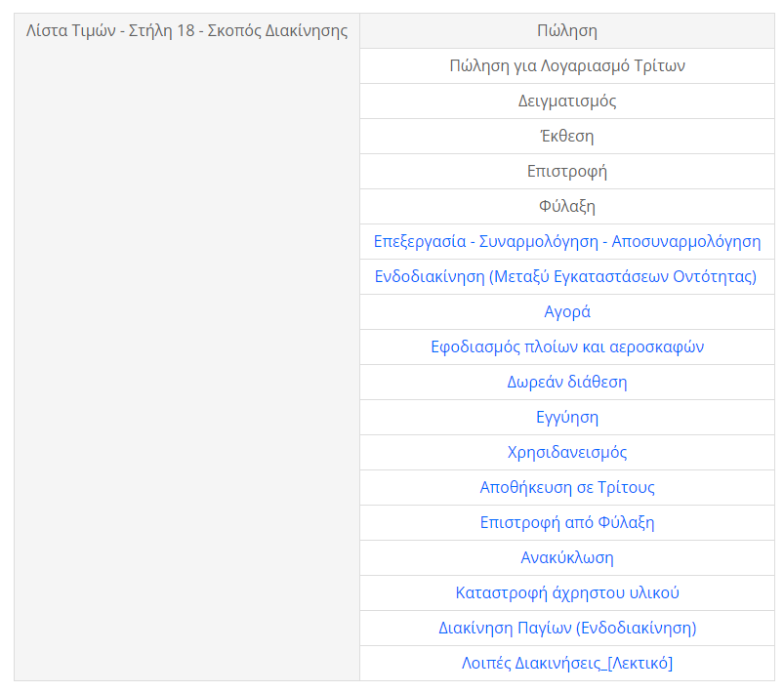Click the Επεξεργασία - Συναρμολόγηση - Αποσυναρμολόγηση link
784x692 pixels.
point(567,241)
